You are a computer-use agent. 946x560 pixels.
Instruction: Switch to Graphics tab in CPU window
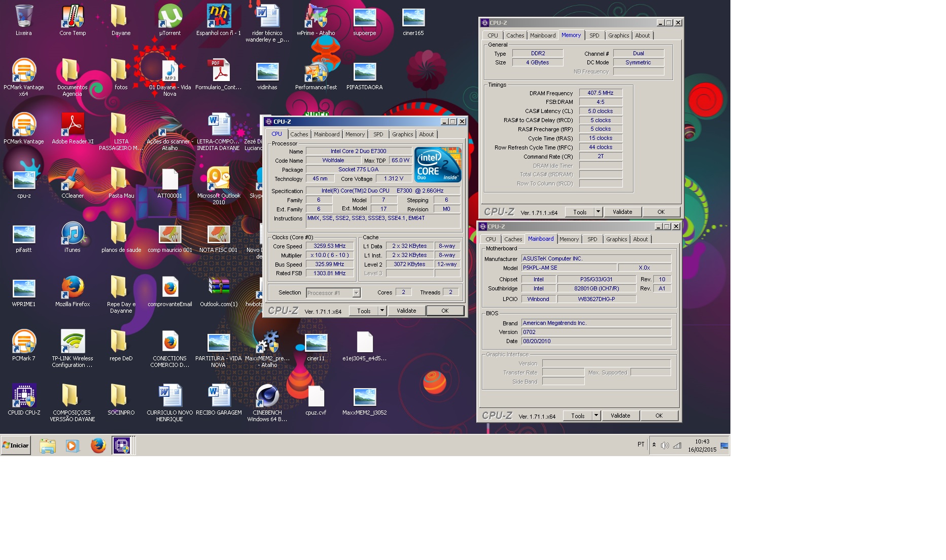click(x=403, y=134)
